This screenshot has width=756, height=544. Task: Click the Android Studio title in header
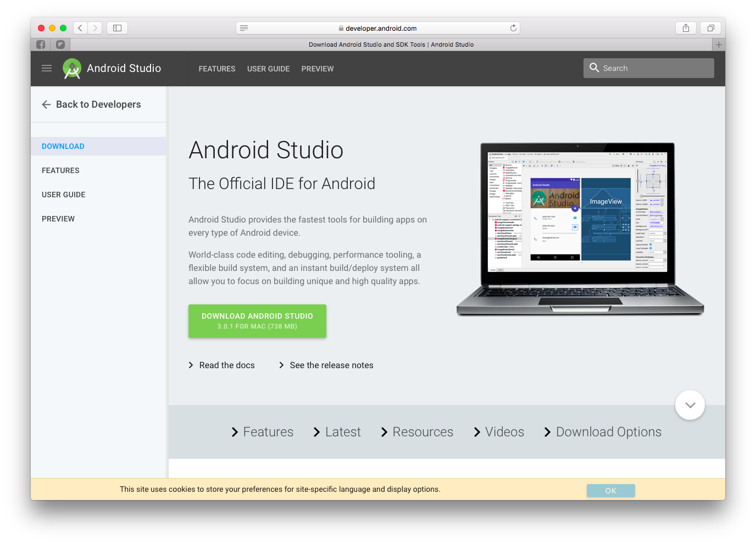click(x=124, y=68)
